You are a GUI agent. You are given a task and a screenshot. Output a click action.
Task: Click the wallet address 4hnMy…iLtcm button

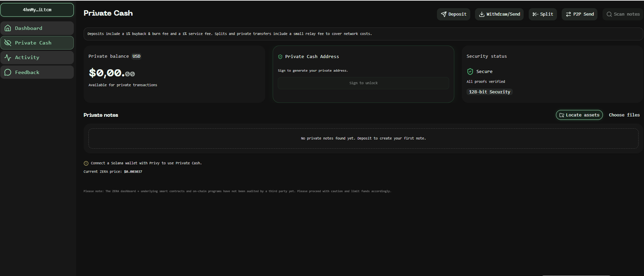pyautogui.click(x=37, y=10)
